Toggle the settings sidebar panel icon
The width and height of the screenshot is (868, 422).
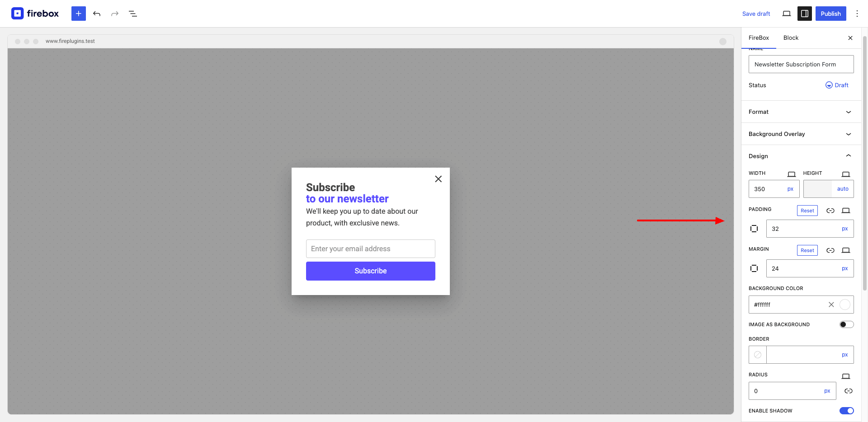[x=805, y=14]
